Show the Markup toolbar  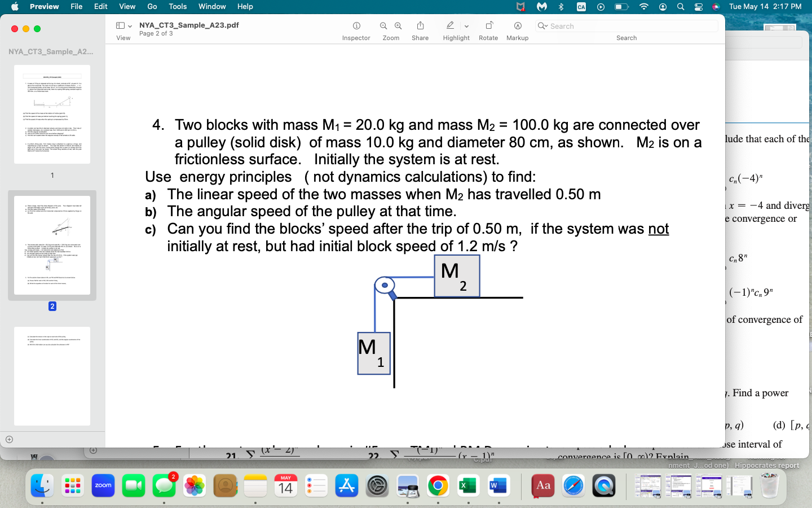pyautogui.click(x=517, y=26)
